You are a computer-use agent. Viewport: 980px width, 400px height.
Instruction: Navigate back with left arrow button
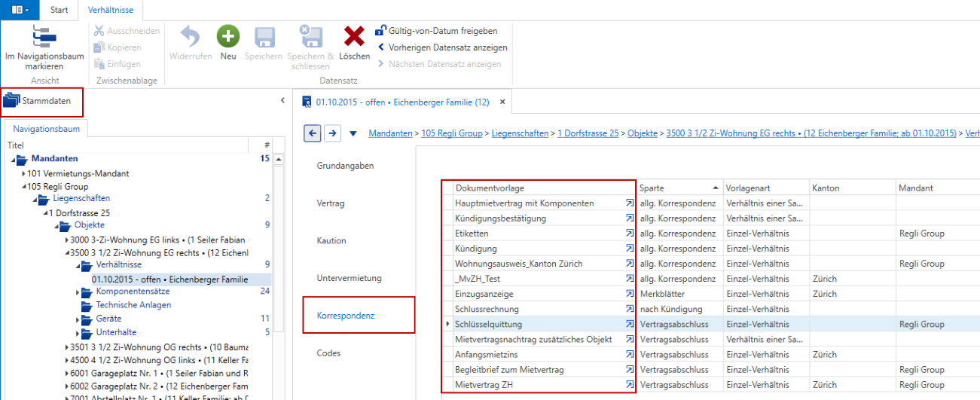point(313,133)
